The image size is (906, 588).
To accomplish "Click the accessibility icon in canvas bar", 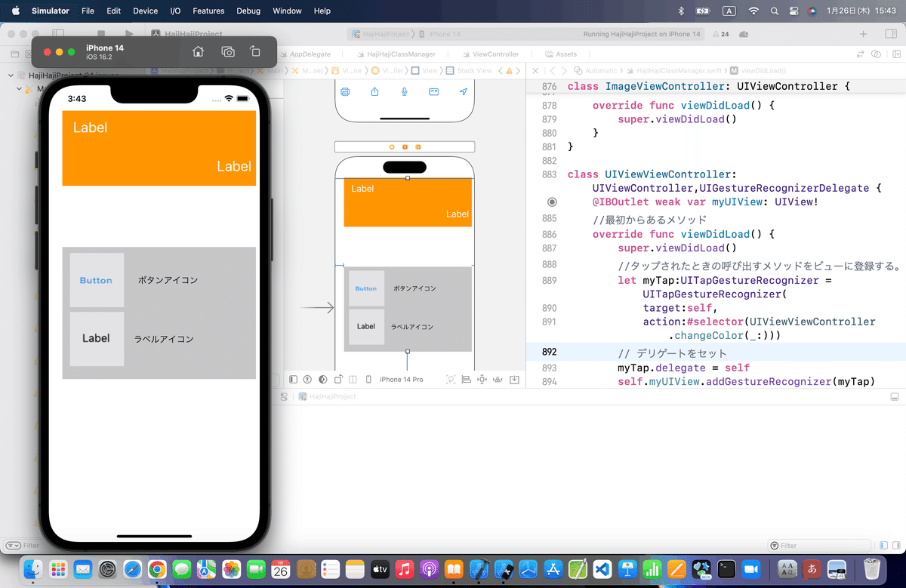I will click(x=308, y=379).
